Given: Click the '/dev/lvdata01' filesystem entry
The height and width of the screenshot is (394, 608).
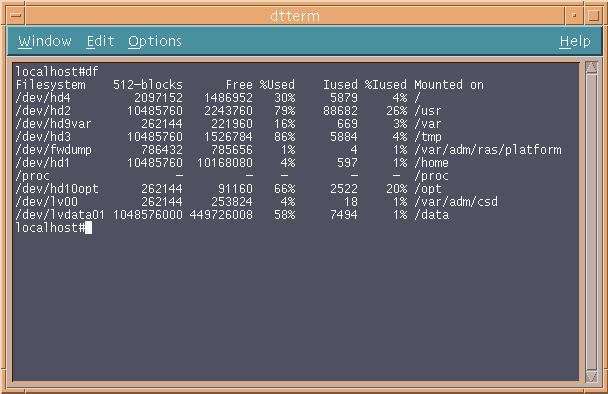Looking at the screenshot, I should (x=60, y=215).
